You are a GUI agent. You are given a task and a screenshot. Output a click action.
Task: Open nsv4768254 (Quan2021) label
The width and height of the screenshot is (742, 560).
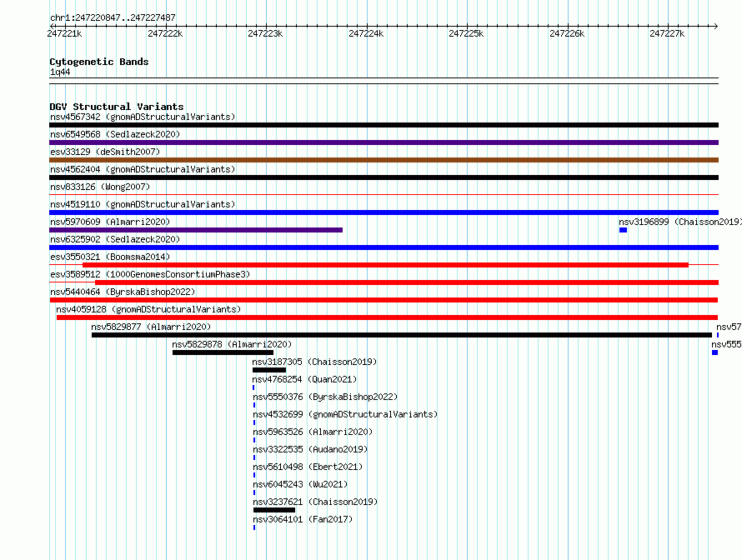304,379
